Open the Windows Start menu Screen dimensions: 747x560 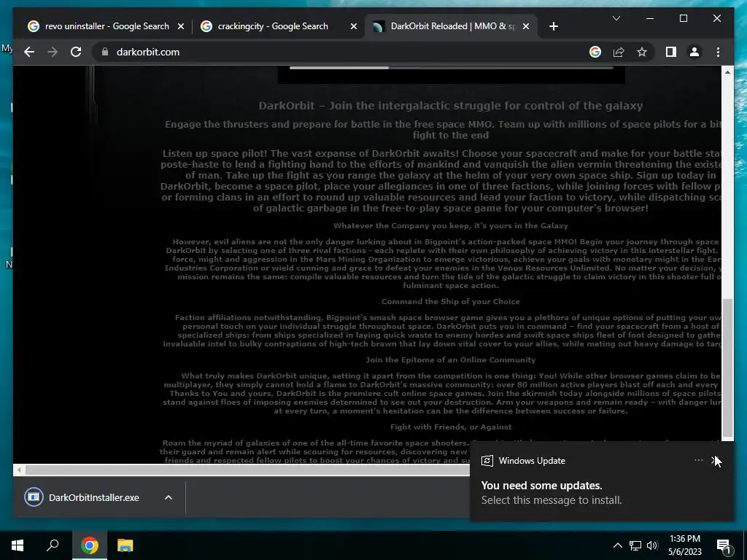pos(18,545)
